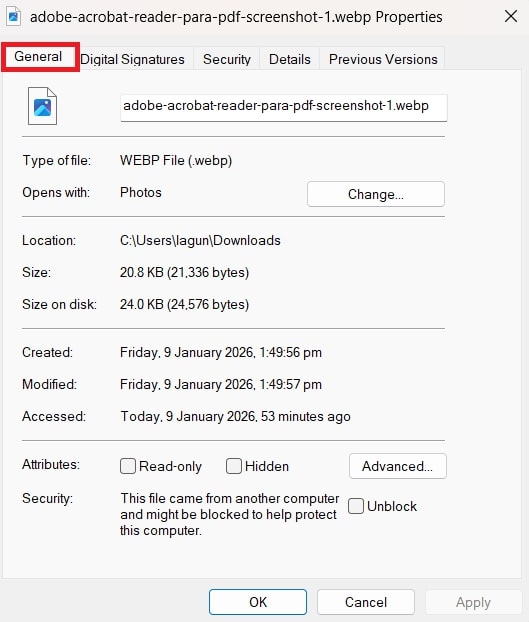The image size is (529, 622).
Task: Click the security warning message text
Action: 230,514
